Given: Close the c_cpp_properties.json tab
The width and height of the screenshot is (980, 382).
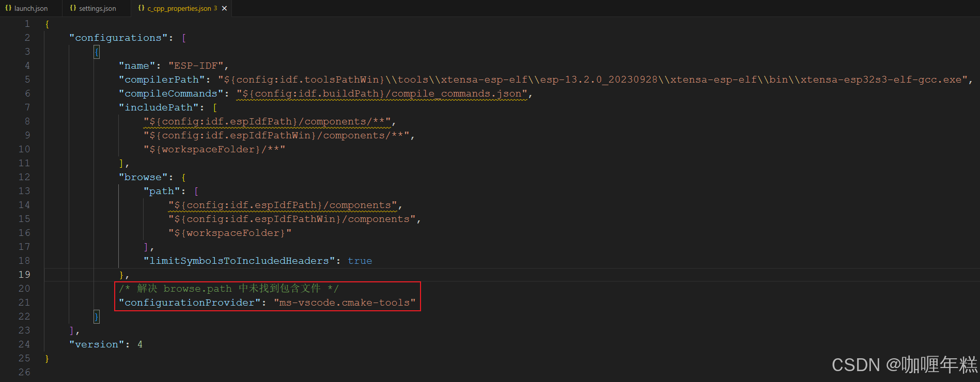Looking at the screenshot, I should coord(224,8).
